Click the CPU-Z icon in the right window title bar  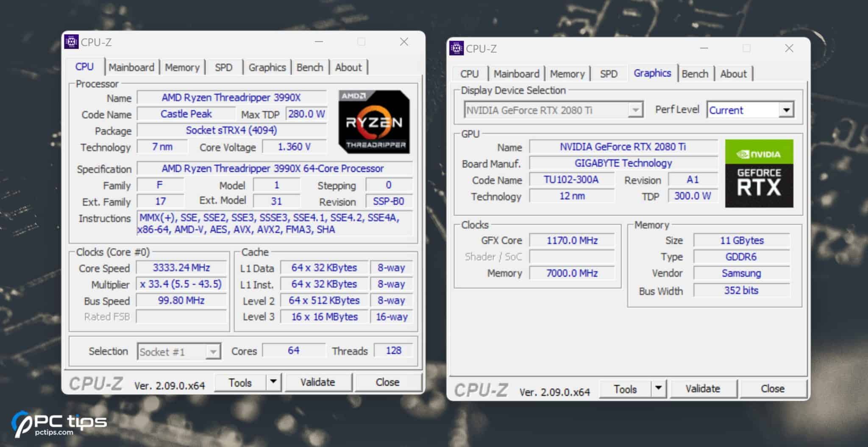coord(457,49)
